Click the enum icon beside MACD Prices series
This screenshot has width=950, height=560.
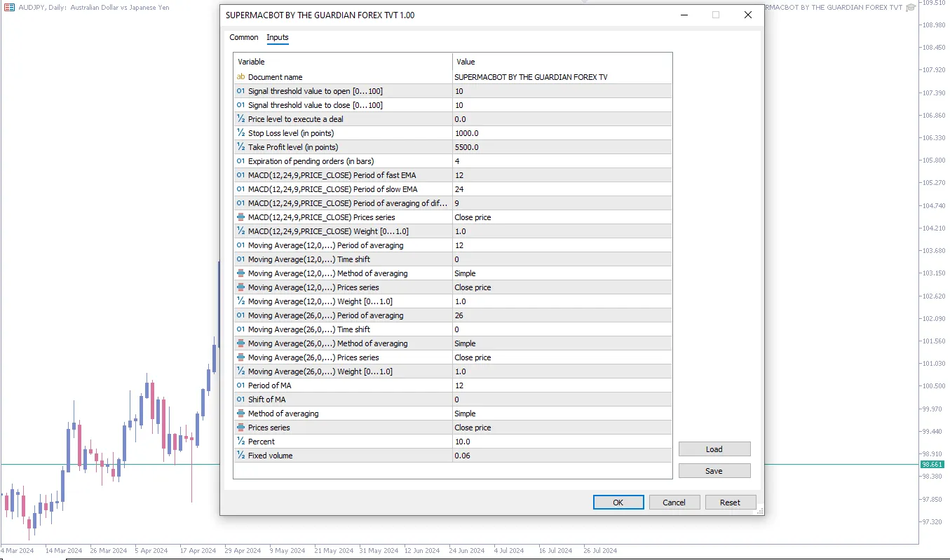click(240, 217)
